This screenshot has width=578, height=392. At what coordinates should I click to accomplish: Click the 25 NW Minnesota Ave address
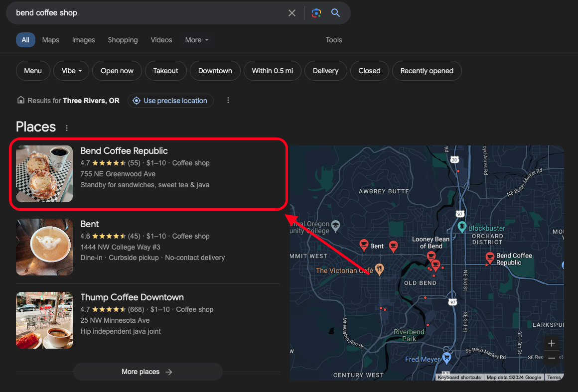[115, 321]
